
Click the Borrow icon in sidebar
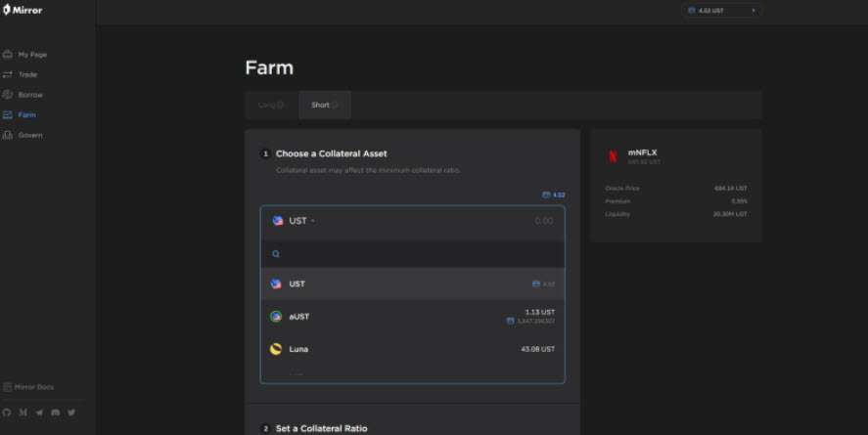7,95
